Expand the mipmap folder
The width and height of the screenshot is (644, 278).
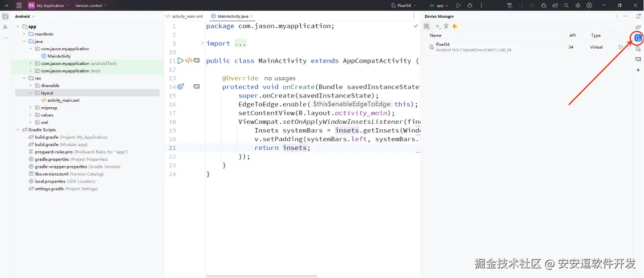pyautogui.click(x=30, y=108)
